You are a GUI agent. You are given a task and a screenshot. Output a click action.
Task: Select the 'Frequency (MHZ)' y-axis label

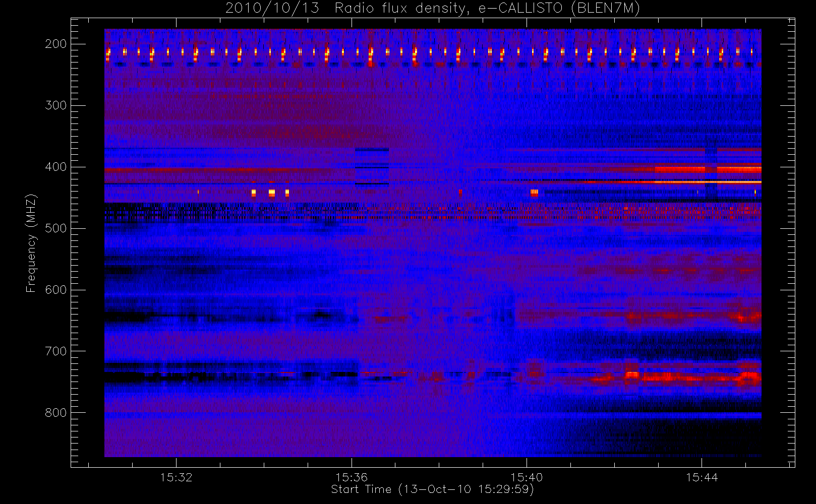31,243
